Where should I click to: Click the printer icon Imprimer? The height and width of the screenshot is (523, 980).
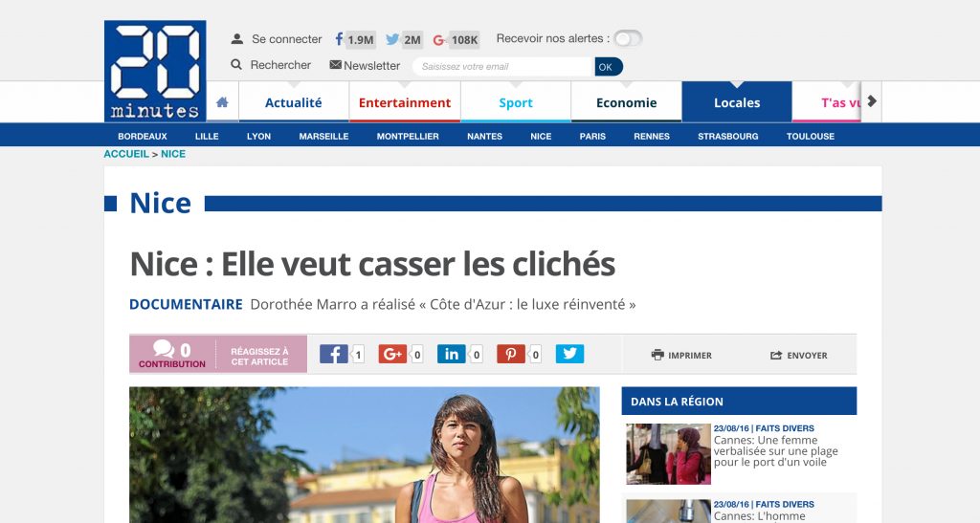pyautogui.click(x=657, y=355)
